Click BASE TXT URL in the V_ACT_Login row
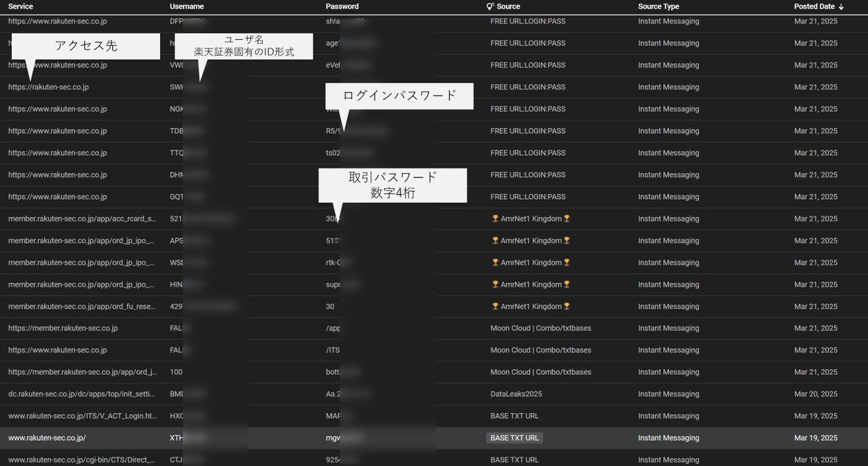Screen dimensions: 868x466 514,415
